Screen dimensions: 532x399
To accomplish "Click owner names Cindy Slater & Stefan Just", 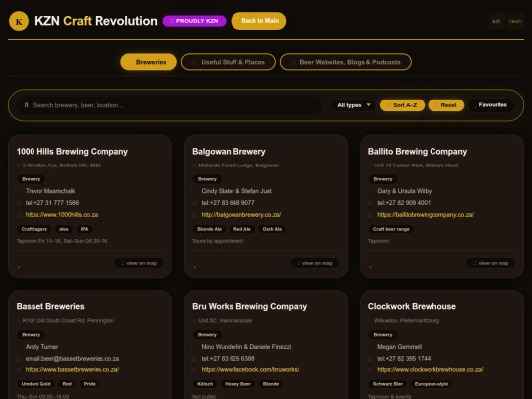I will [x=236, y=191].
